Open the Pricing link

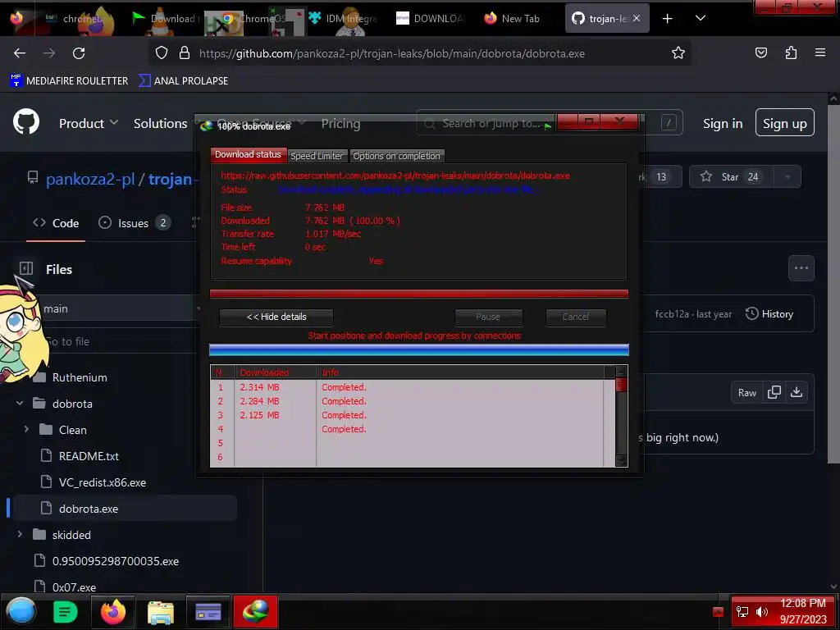(x=340, y=124)
